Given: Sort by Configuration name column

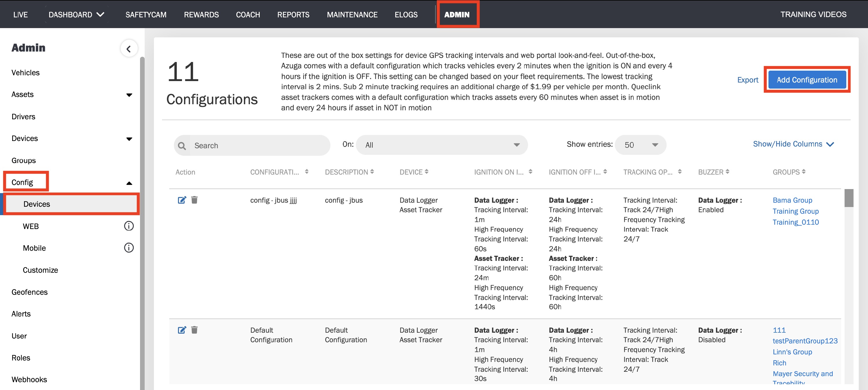Looking at the screenshot, I should [x=307, y=172].
